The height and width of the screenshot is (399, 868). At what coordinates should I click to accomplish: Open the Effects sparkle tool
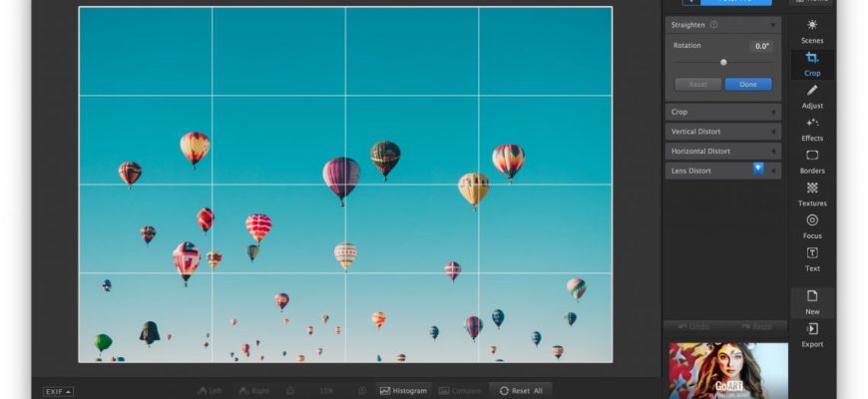coord(812,128)
